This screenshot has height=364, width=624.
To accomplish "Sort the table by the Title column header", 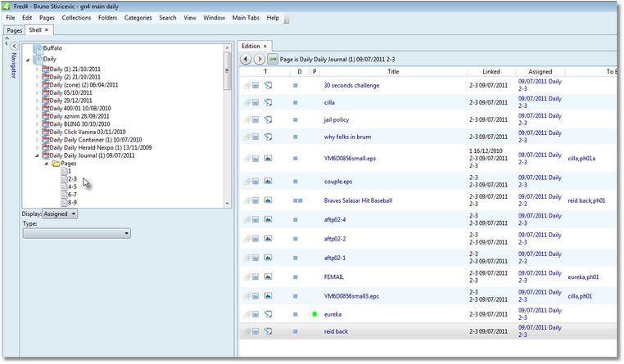I will [x=393, y=71].
